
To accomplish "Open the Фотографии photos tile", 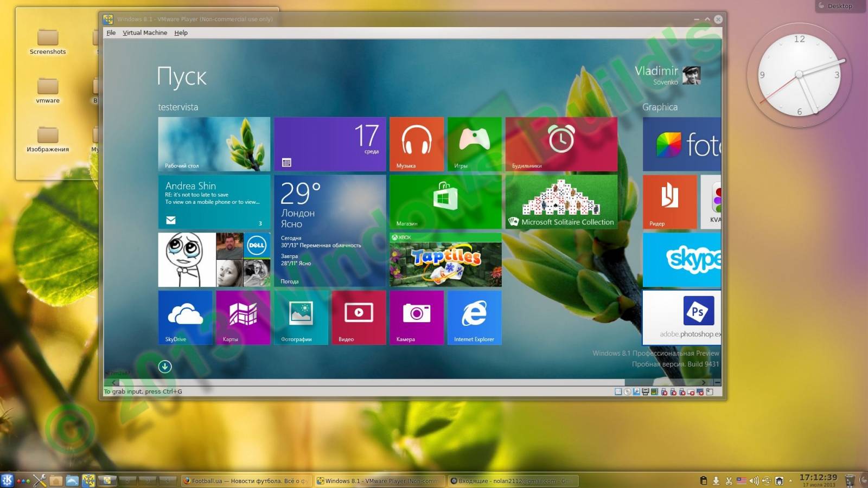I will tap(301, 318).
